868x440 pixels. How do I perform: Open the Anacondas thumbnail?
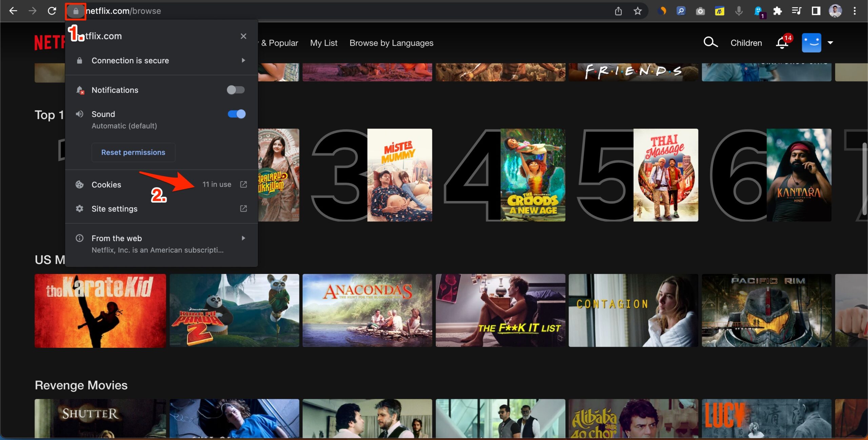367,311
